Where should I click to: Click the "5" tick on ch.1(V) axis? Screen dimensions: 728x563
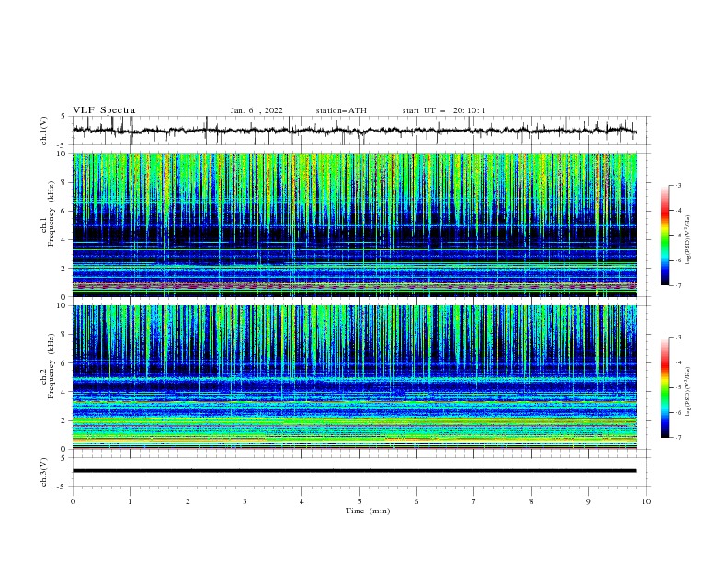(64, 116)
